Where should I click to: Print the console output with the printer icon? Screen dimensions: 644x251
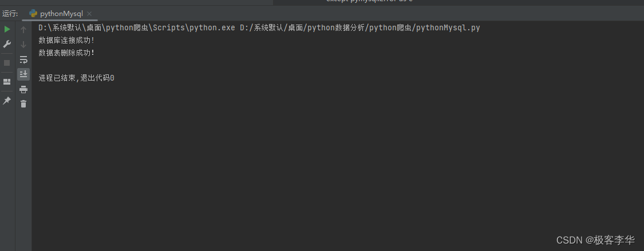(23, 89)
